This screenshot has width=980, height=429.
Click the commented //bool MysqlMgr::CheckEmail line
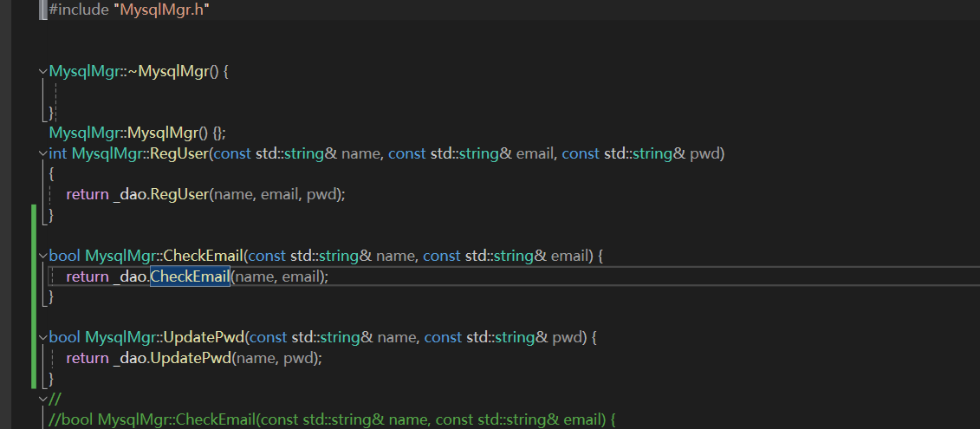333,419
